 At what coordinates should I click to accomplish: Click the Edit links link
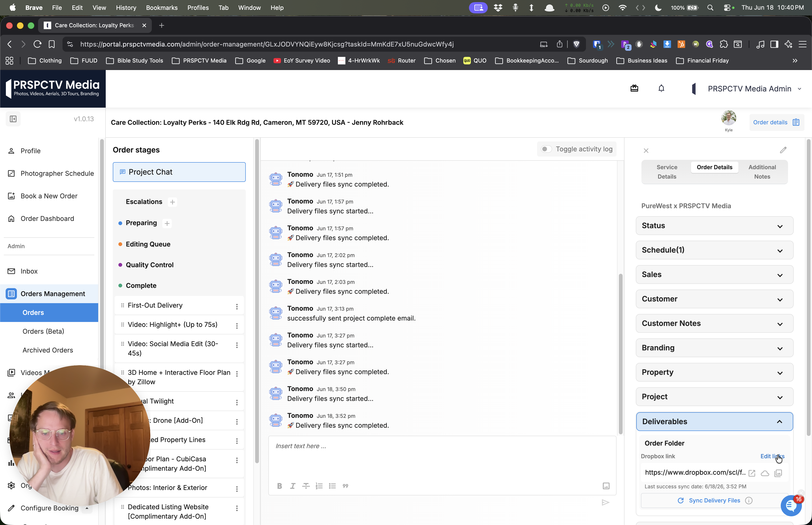point(772,456)
